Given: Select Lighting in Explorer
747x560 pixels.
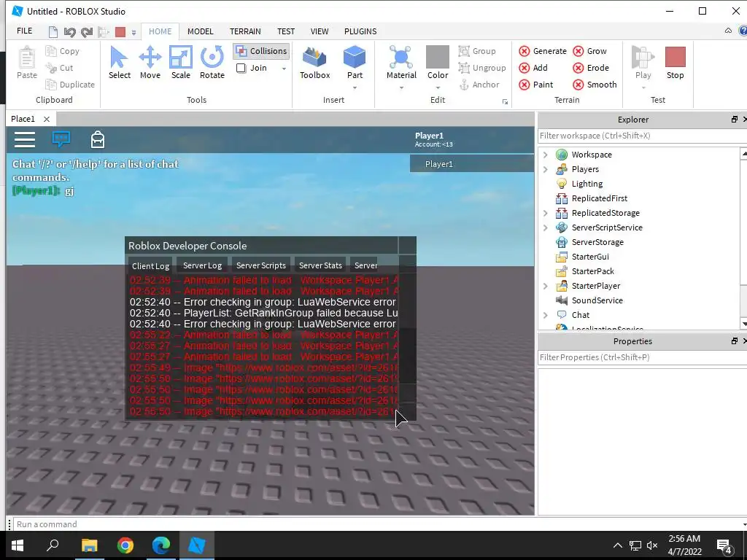Looking at the screenshot, I should pos(587,184).
